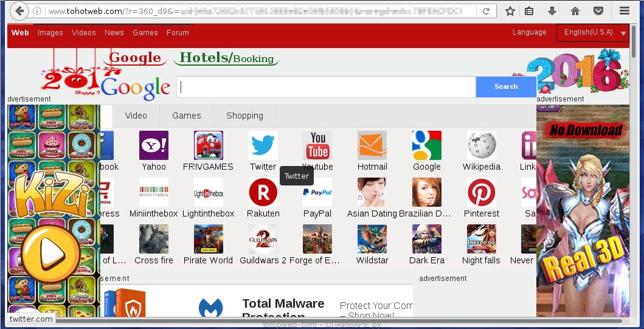Switch to the Games category tab
The height and width of the screenshot is (329, 644).
186,116
